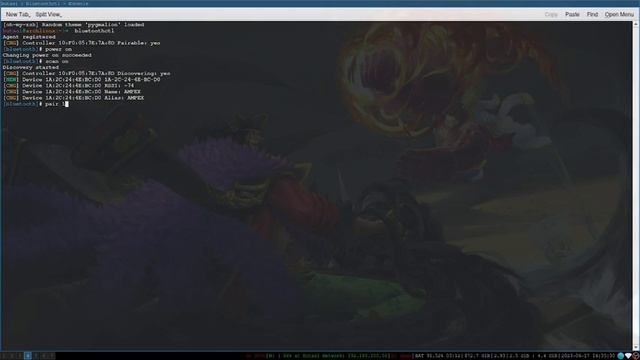Click the 'pygmalion' theme loaded line
This screenshot has height=360, width=640.
click(x=73, y=24)
